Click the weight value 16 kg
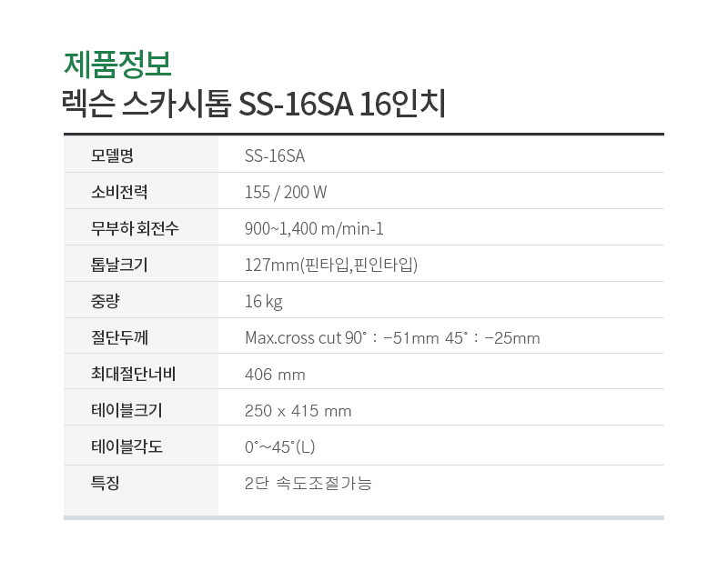This screenshot has height=561, width=728. click(264, 302)
